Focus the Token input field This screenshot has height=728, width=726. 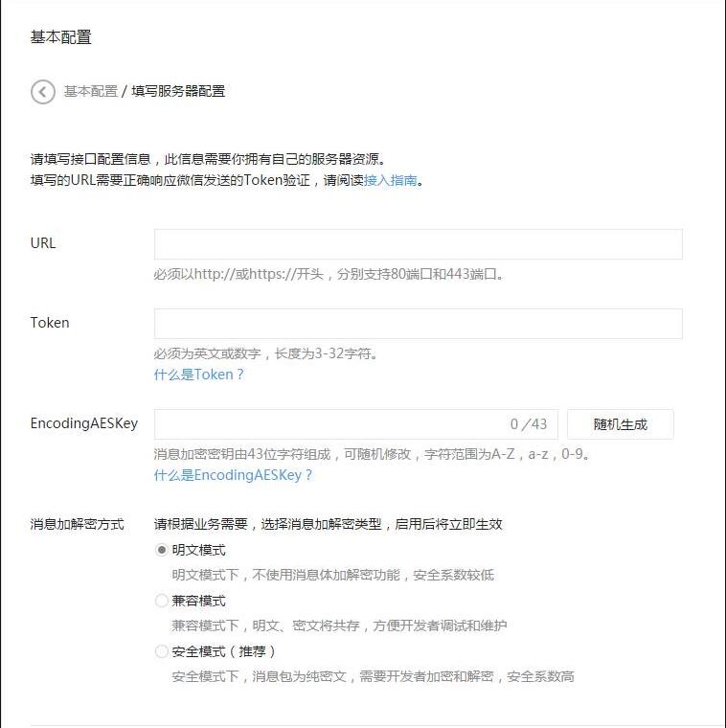(419, 324)
